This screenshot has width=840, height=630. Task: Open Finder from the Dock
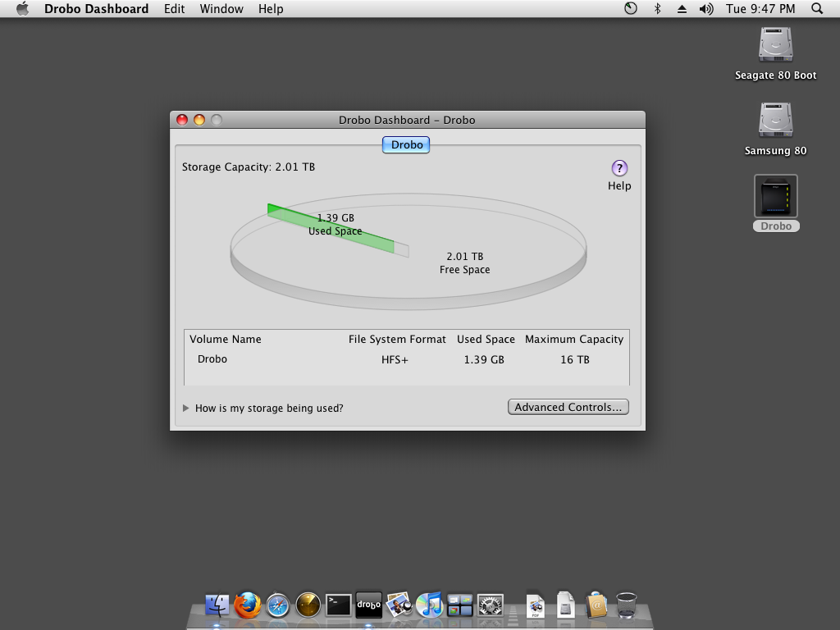click(217, 605)
